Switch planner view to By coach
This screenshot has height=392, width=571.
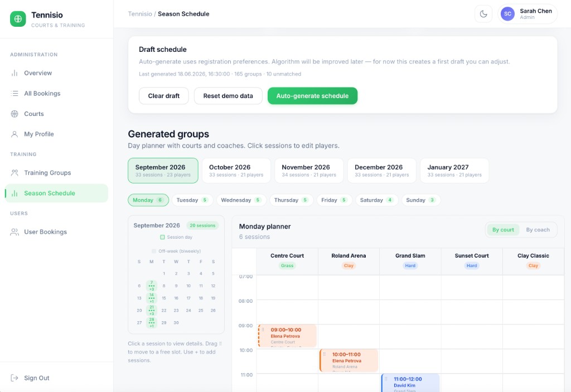click(x=538, y=230)
